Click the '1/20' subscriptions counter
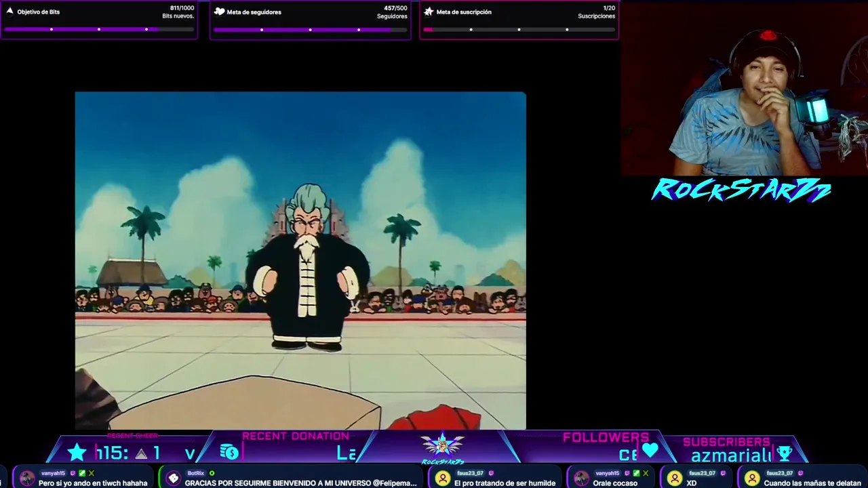This screenshot has width=868, height=488. point(609,8)
